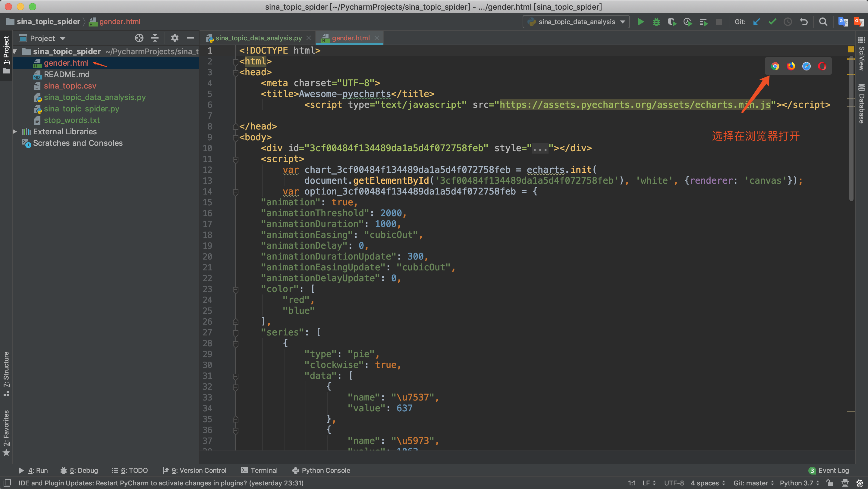The image size is (868, 489).
Task: Switch to sina_topic_data_analysis.py tab
Action: pos(258,38)
